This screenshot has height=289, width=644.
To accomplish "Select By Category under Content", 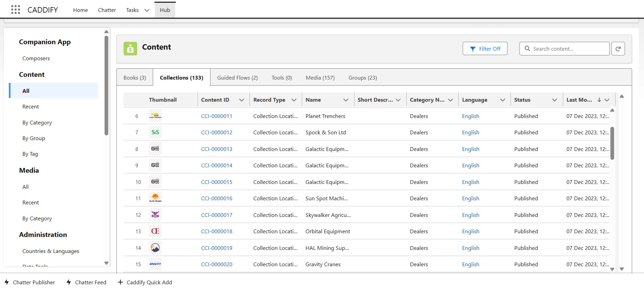I will (x=37, y=123).
